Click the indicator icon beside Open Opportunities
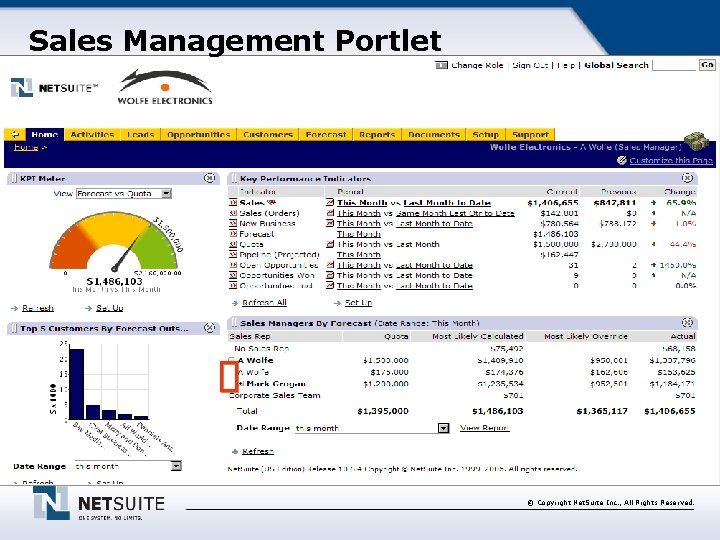 (x=233, y=265)
